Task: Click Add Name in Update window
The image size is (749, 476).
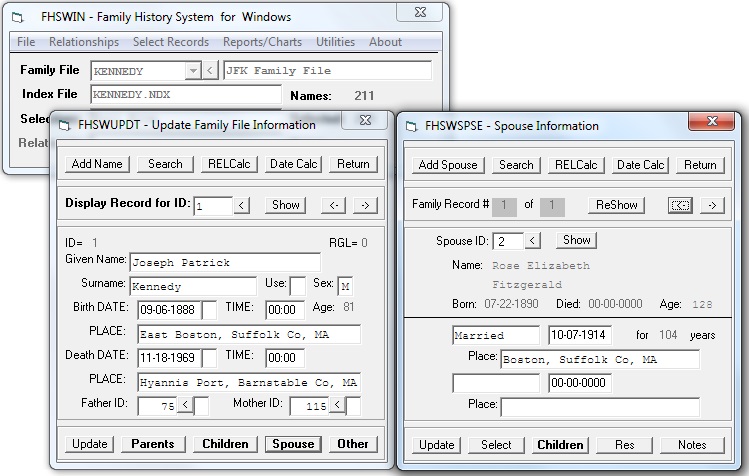Action: click(97, 164)
